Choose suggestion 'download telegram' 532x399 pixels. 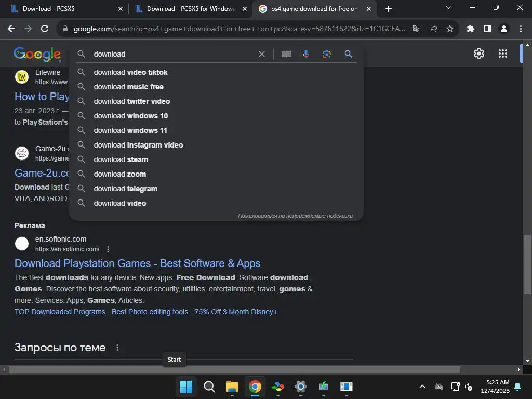coord(216,189)
